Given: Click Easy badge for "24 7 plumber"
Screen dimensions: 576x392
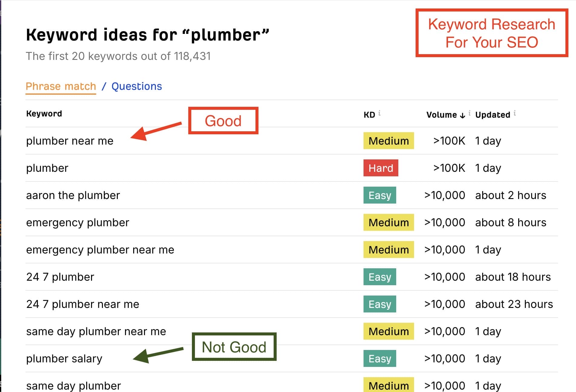Looking at the screenshot, I should (x=380, y=277).
